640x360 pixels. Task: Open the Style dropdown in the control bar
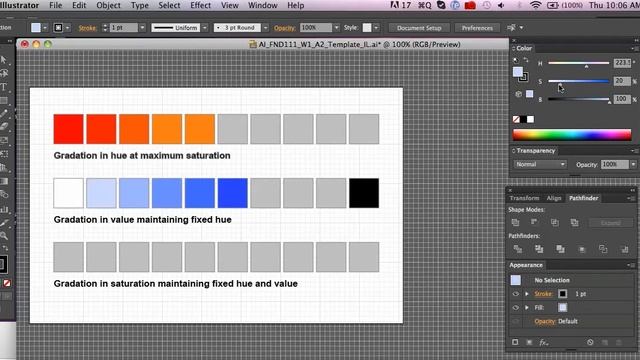click(x=376, y=28)
